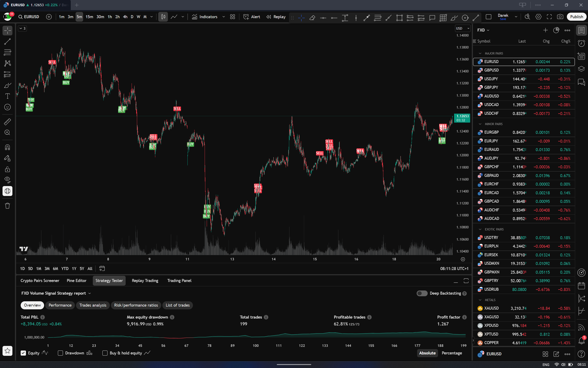Image resolution: width=588 pixels, height=368 pixels.
Task: Select the trend line drawing tool
Action: click(8, 42)
